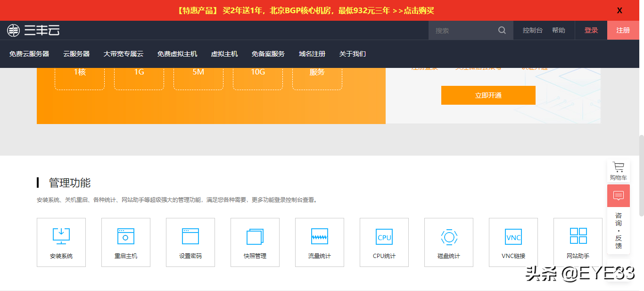The height and width of the screenshot is (291, 644).
Task: Open the VNC链接 connection icon
Action: pos(513,236)
